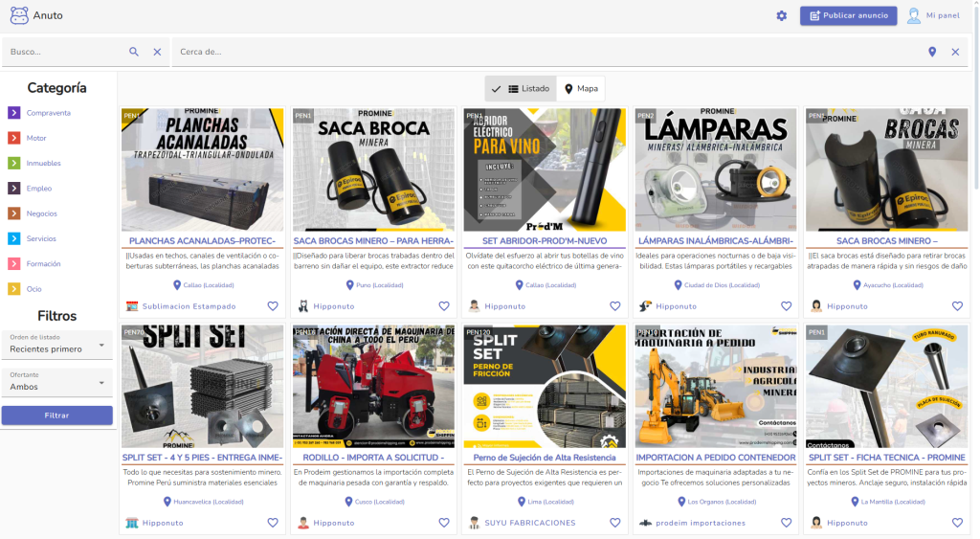Screen dimensions: 980x539
Task: Click the prodeim importaciones avatar icon
Action: (x=646, y=523)
